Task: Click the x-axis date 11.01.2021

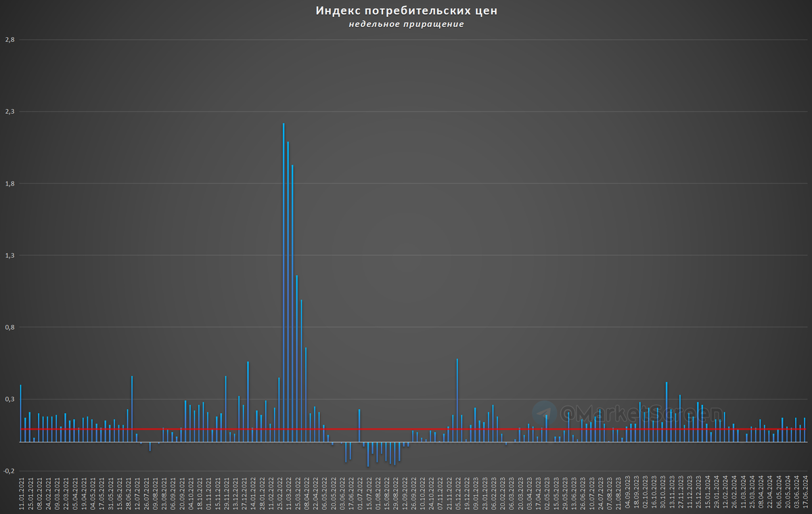Action: (21, 492)
